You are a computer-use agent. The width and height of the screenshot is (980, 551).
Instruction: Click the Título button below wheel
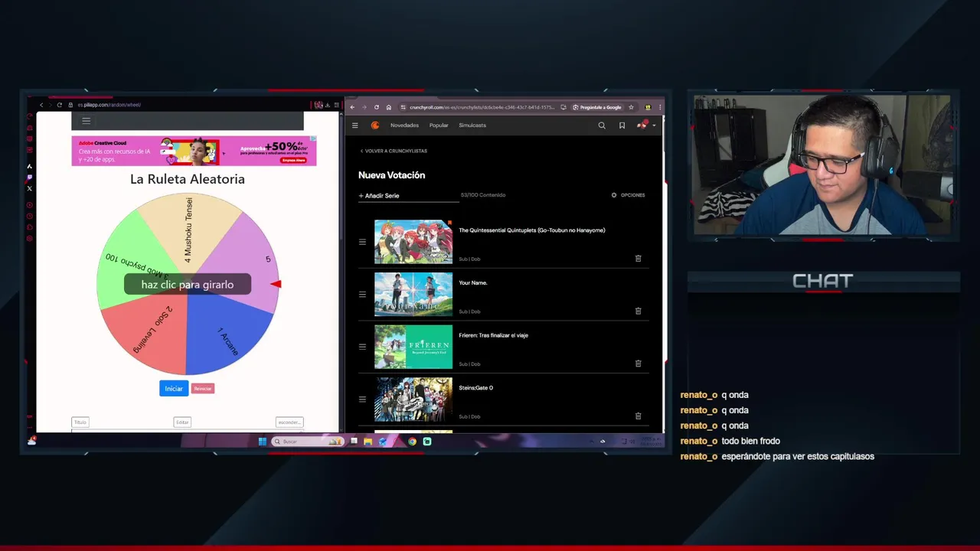coord(80,422)
